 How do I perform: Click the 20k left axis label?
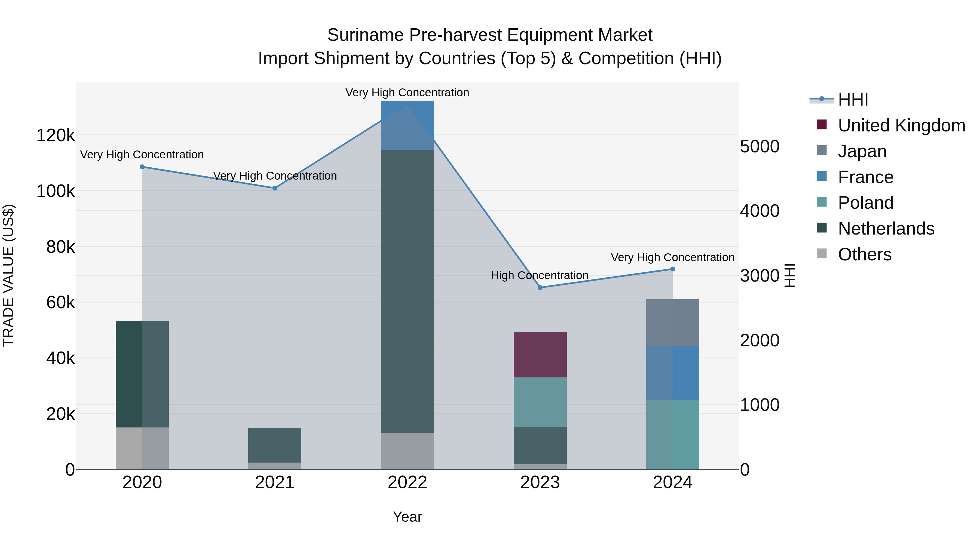60,414
